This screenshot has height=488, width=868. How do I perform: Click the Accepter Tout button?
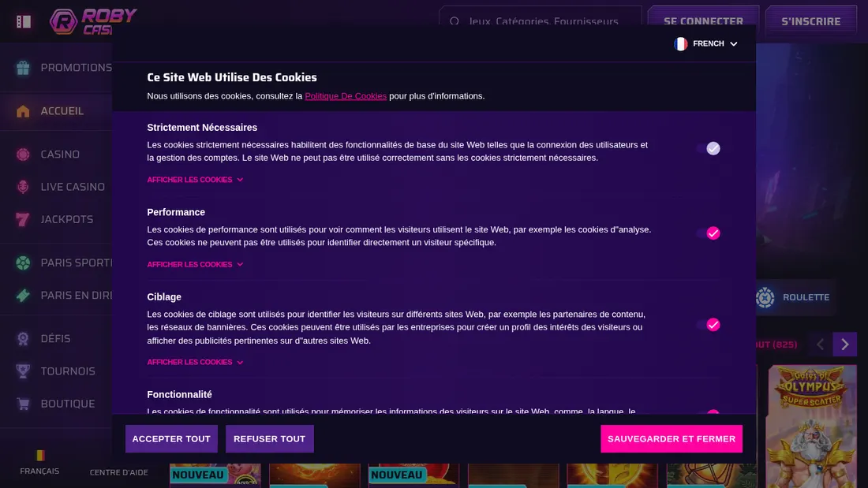point(171,439)
